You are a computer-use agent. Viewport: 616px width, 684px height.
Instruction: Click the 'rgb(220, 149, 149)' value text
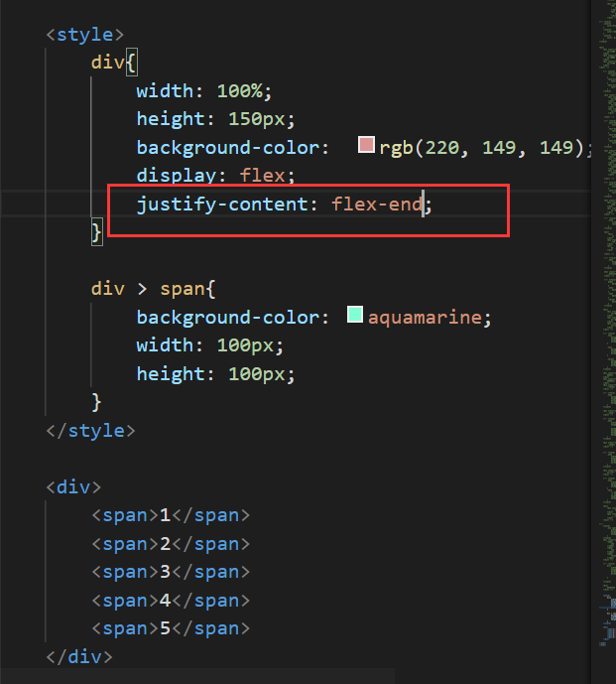[x=482, y=148]
